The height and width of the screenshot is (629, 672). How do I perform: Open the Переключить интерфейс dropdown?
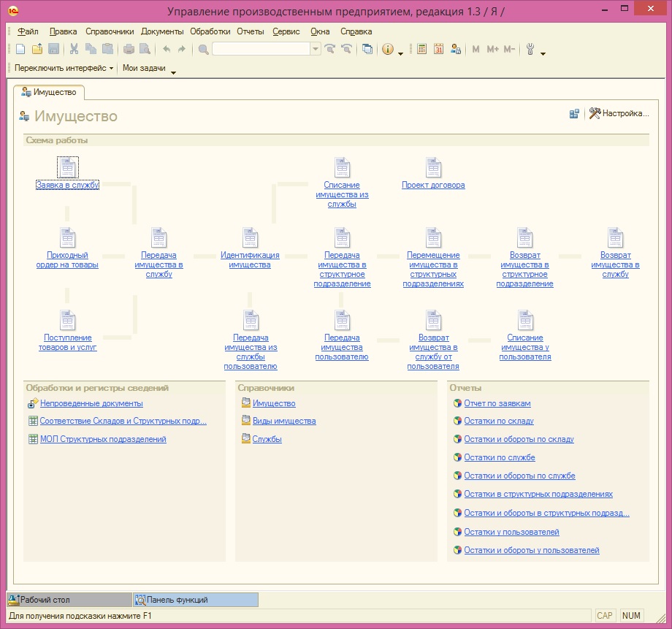tap(64, 68)
